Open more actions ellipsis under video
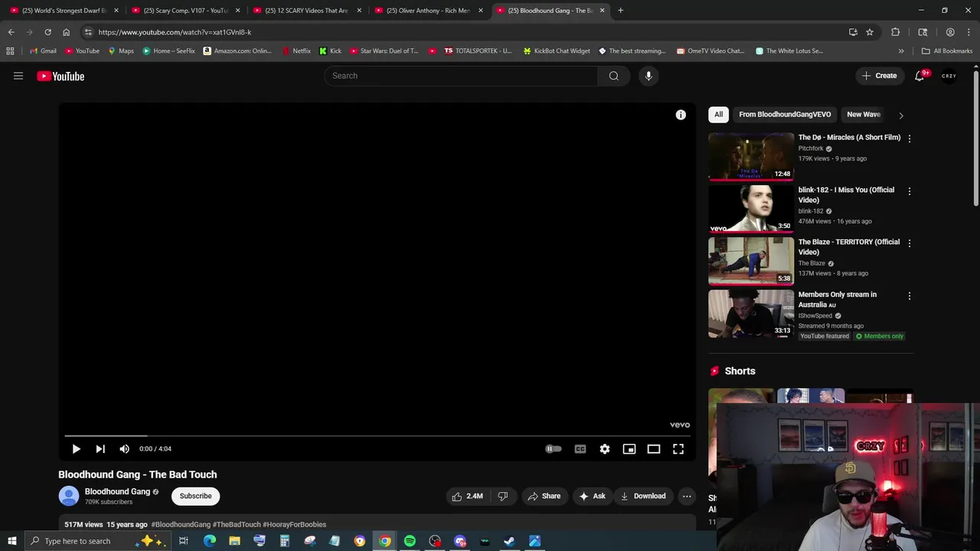The width and height of the screenshot is (980, 551). (687, 496)
